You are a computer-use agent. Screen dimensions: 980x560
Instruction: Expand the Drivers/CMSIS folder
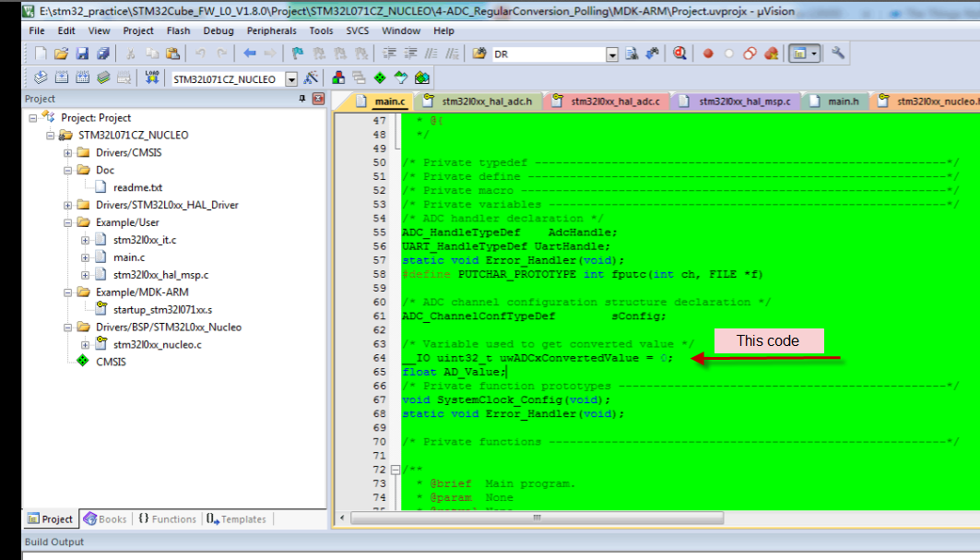pyautogui.click(x=67, y=152)
